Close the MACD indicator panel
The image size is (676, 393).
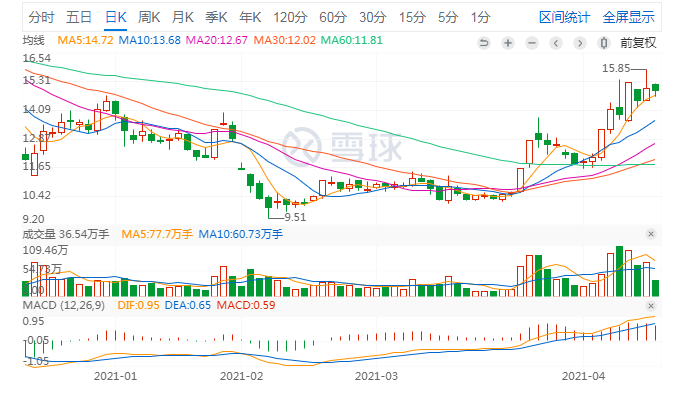coord(651,306)
